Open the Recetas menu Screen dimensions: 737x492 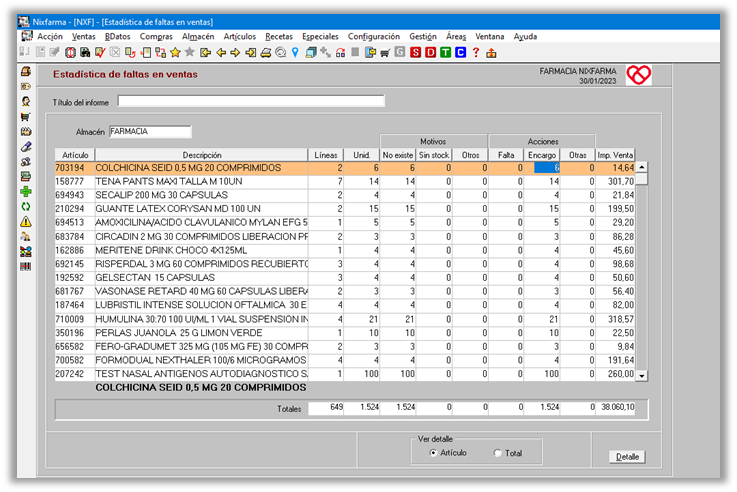pos(279,37)
